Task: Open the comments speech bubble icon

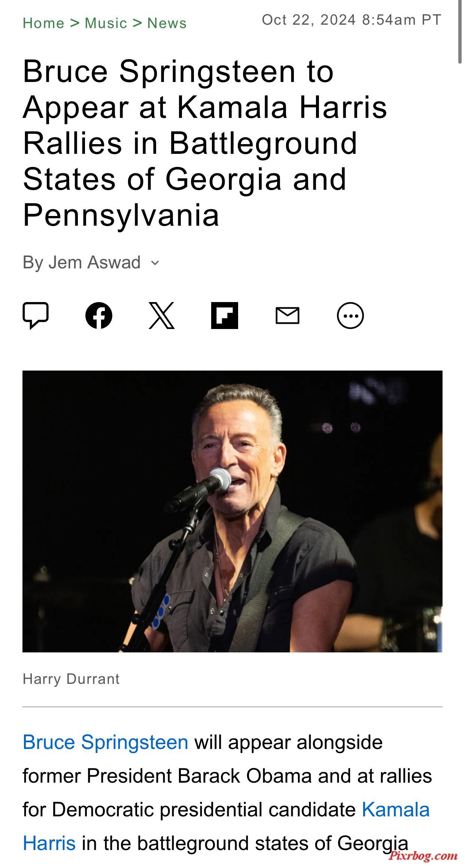Action: [36, 316]
